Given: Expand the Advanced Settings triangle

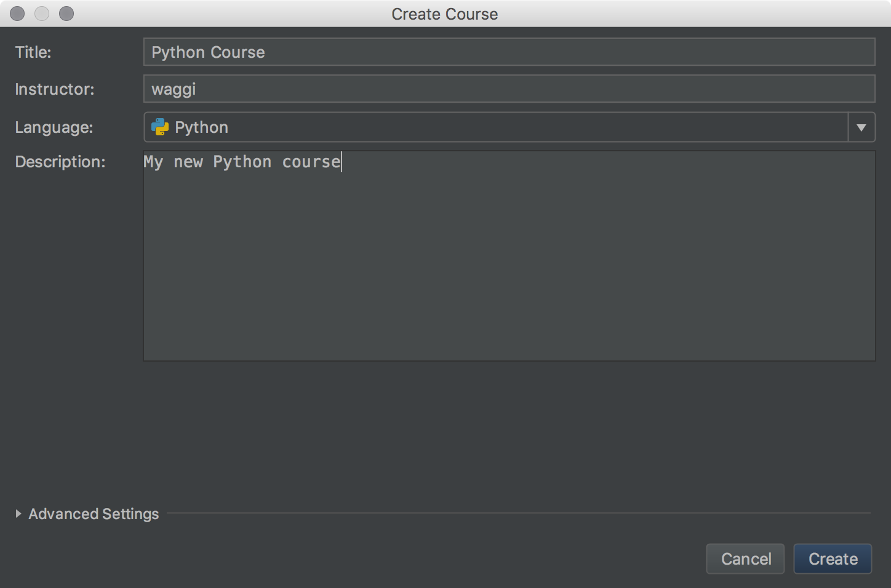Looking at the screenshot, I should tap(18, 514).
